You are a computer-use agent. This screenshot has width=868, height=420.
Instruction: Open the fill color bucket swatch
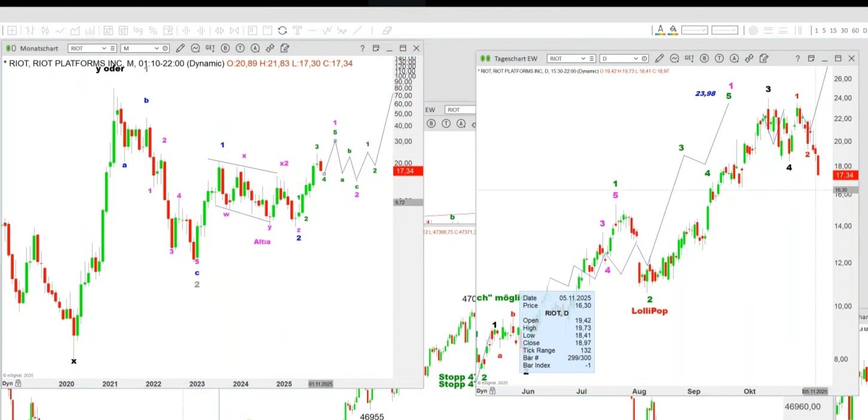point(673,30)
